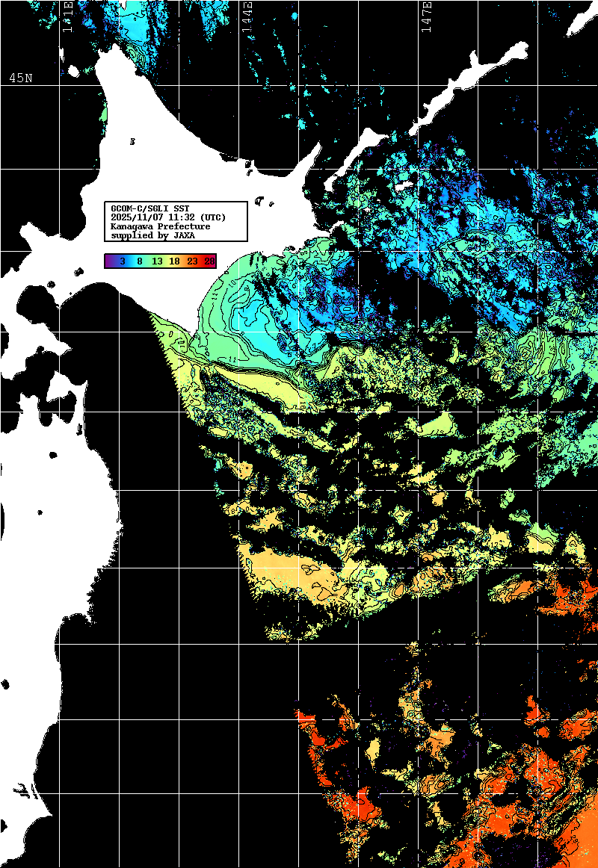Click the 141E longitude label

click(x=67, y=18)
